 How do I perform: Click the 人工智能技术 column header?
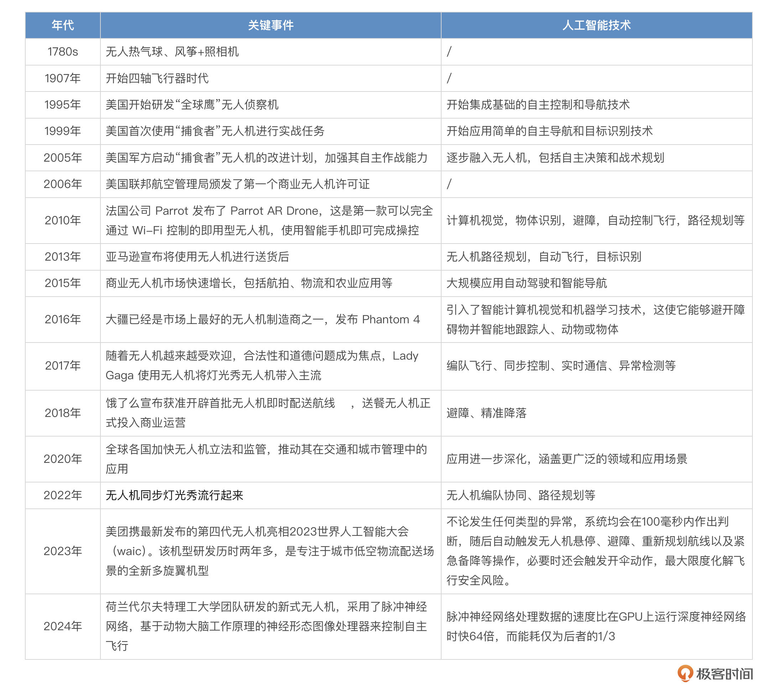click(596, 25)
